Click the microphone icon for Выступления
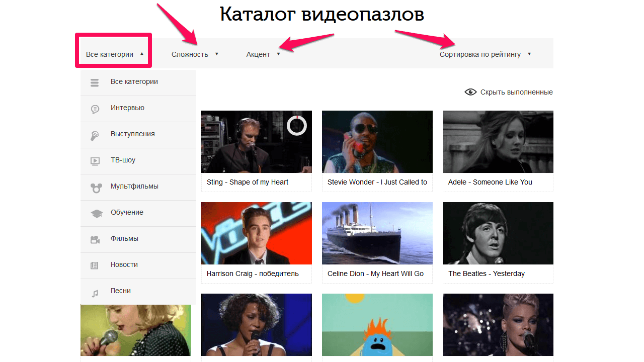Viewport: 644px width, 362px height. coord(95,135)
